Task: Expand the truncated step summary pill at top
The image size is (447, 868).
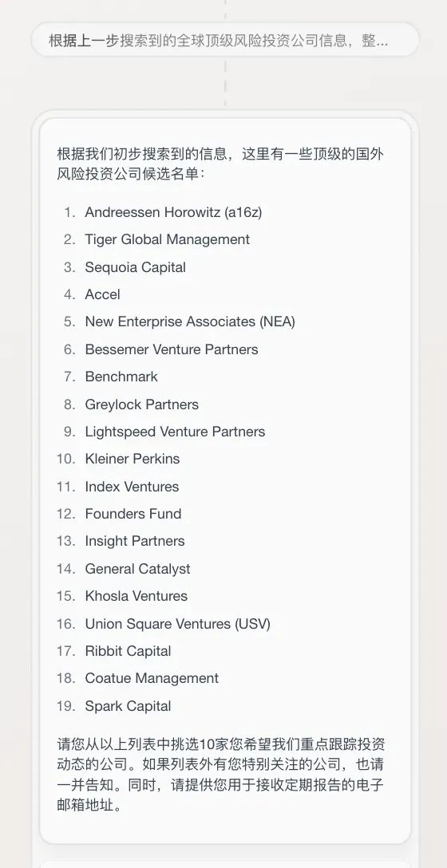Action: pos(225,40)
